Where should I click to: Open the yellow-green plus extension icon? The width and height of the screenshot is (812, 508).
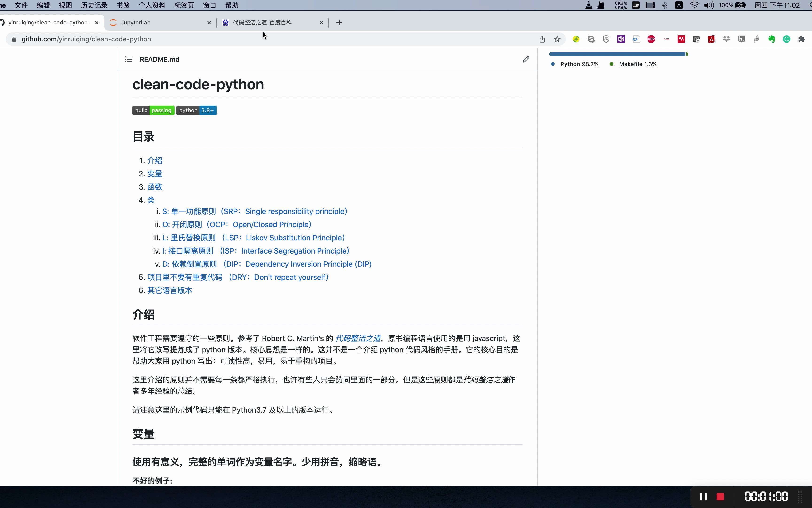click(x=576, y=39)
